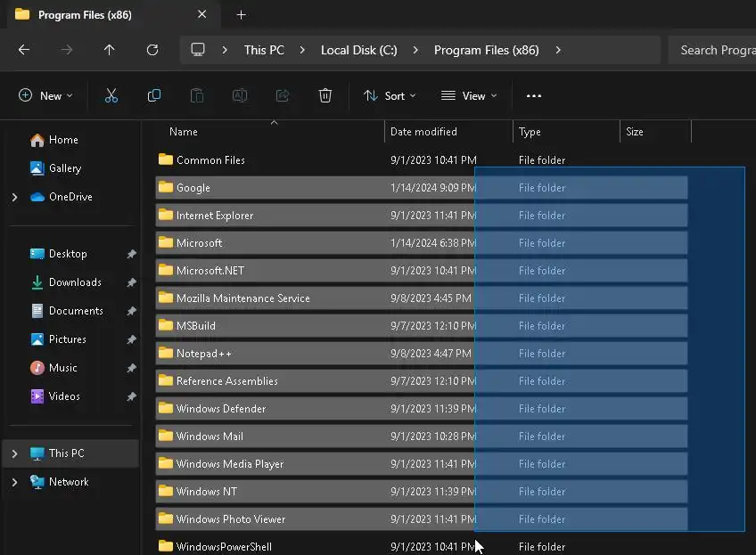Copy the selected items
The height and width of the screenshot is (555, 756).
154,95
